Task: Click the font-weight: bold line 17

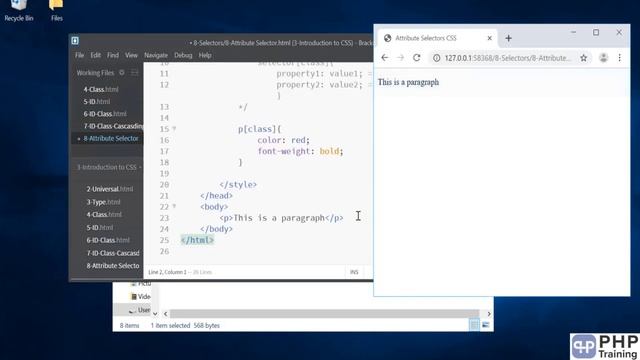Action: (300, 151)
